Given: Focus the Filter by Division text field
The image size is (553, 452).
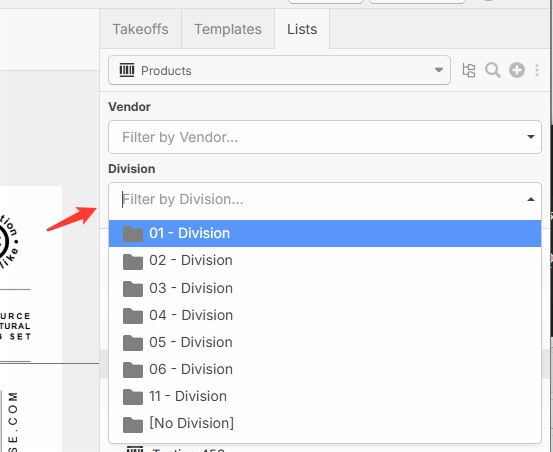Looking at the screenshot, I should (317, 199).
